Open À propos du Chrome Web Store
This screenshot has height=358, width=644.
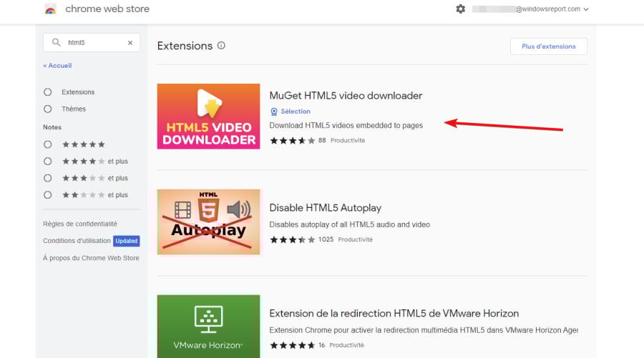[x=91, y=258]
